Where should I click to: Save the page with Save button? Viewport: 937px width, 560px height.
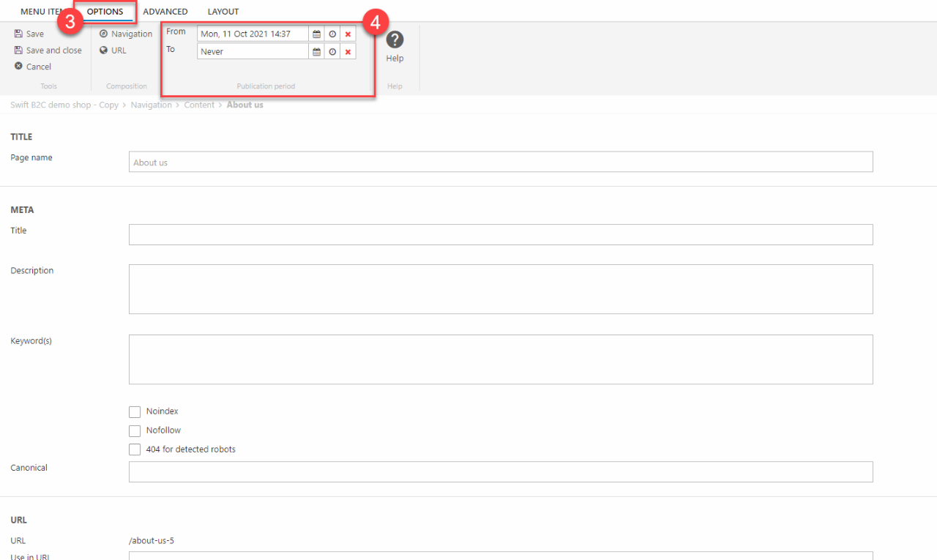click(x=29, y=34)
